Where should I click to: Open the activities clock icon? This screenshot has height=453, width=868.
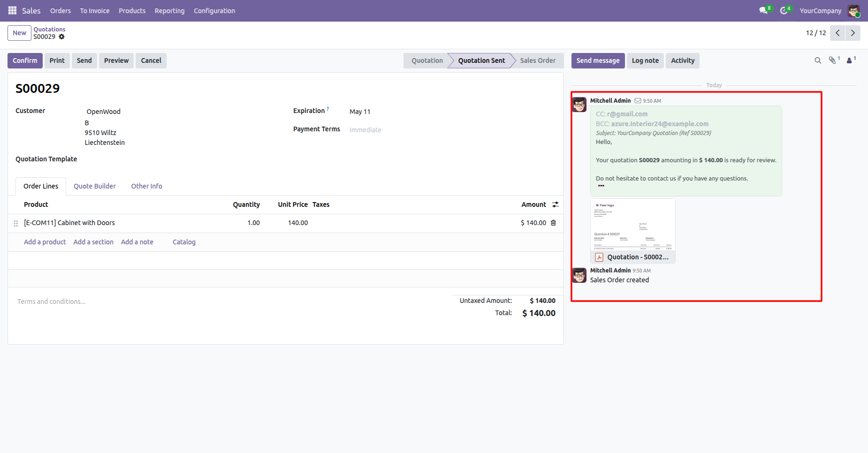[784, 10]
